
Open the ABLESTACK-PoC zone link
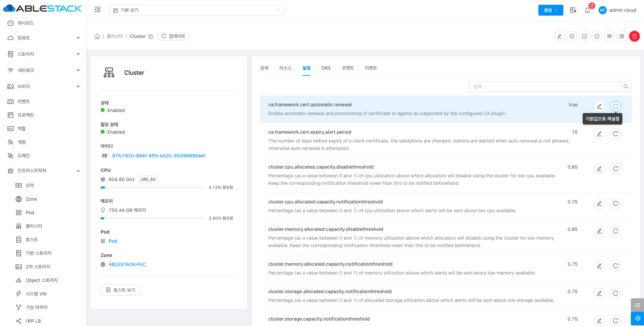tap(127, 264)
